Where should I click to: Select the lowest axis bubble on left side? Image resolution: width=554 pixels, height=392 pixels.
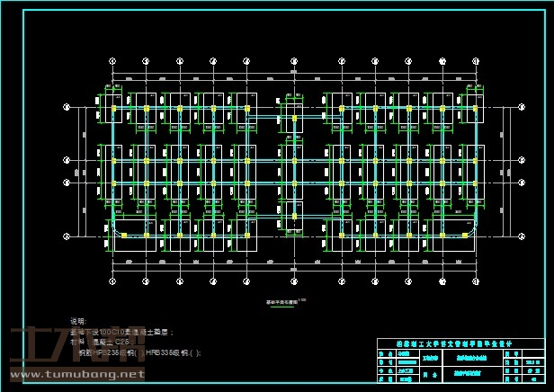click(67, 235)
